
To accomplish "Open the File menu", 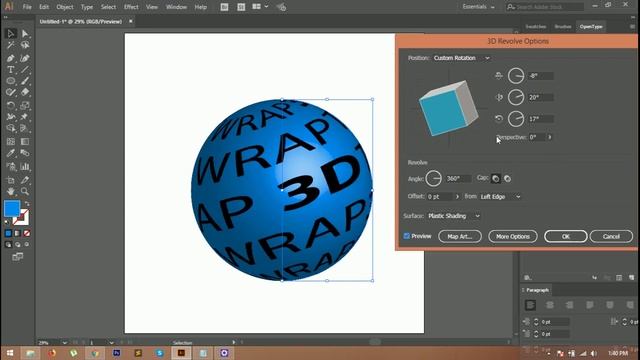I will coord(27,7).
